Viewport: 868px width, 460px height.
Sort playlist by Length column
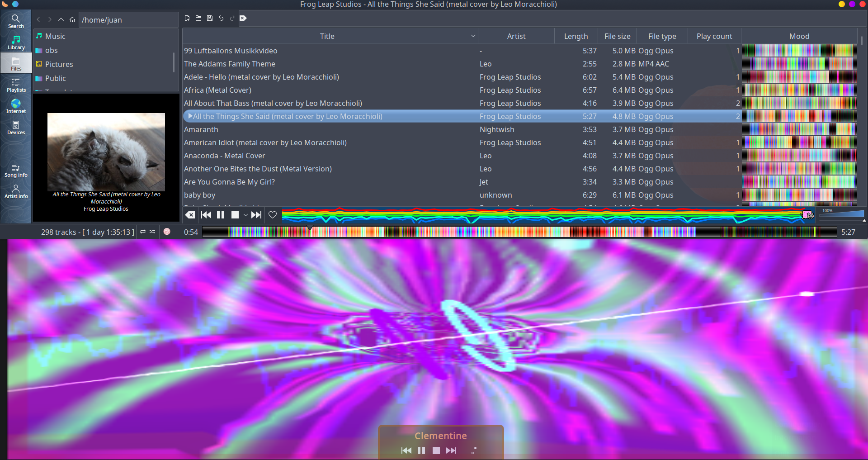(x=576, y=36)
